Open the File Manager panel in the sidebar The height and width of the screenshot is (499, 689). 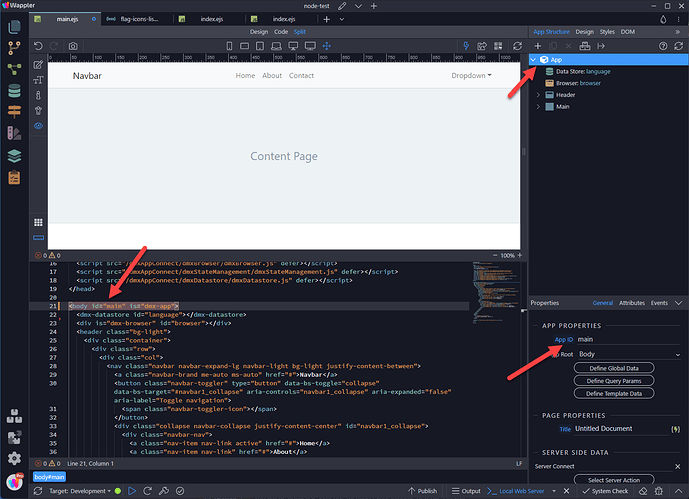coord(14,27)
